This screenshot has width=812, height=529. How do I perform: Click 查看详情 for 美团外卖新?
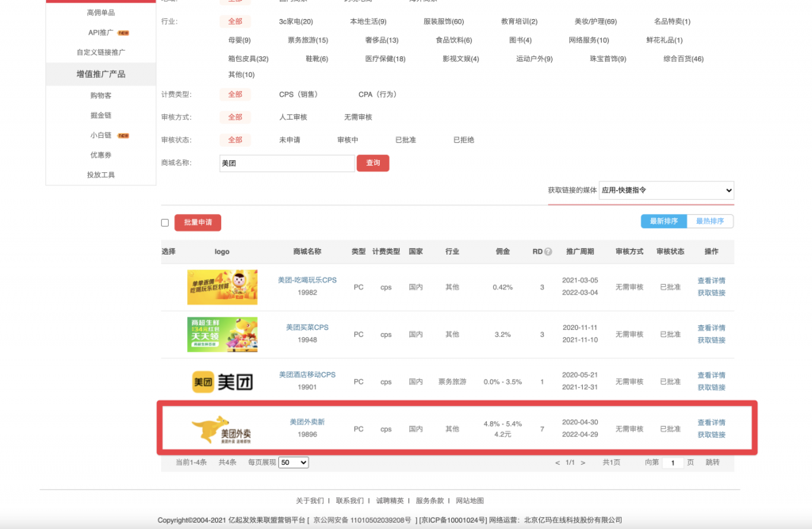(x=711, y=423)
